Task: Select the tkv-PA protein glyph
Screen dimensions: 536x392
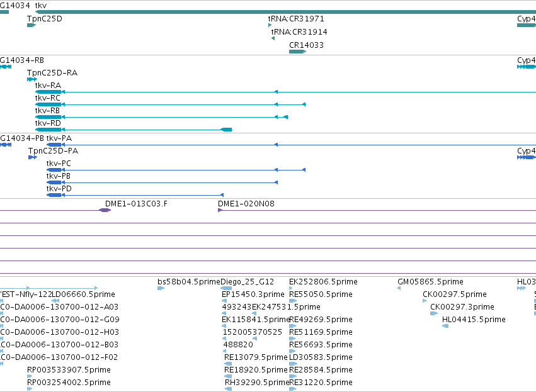Action: 54,145
